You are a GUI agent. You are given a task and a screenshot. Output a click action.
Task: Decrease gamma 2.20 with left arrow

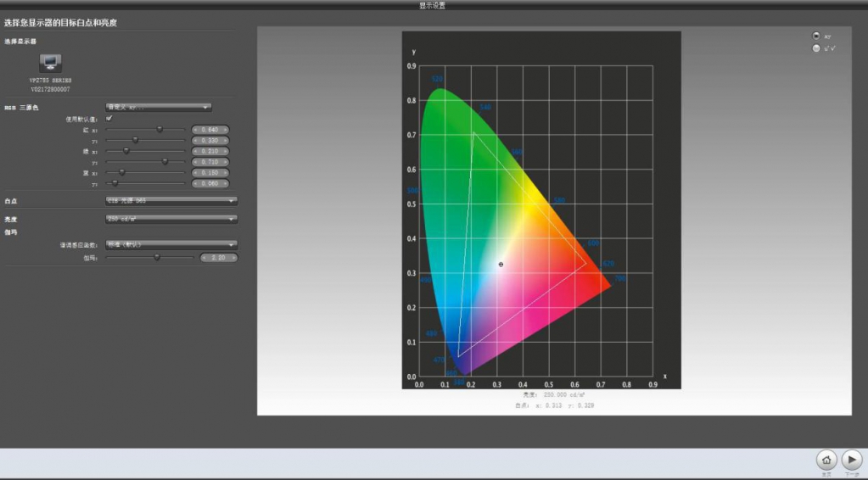tap(204, 258)
